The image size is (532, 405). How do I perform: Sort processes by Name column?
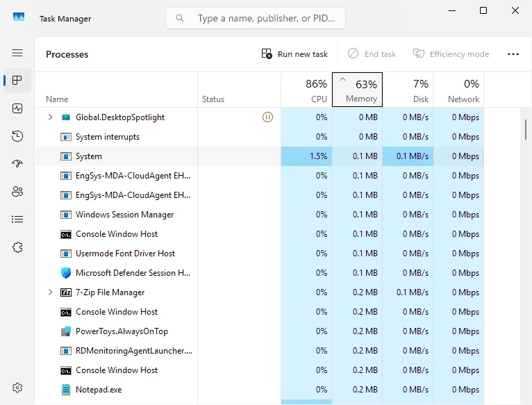(116, 90)
